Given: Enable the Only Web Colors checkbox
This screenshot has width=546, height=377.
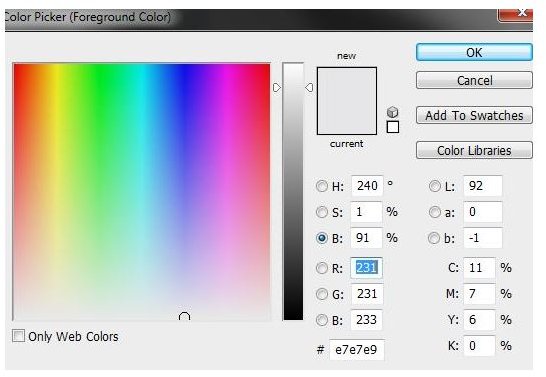Looking at the screenshot, I should pyautogui.click(x=18, y=336).
